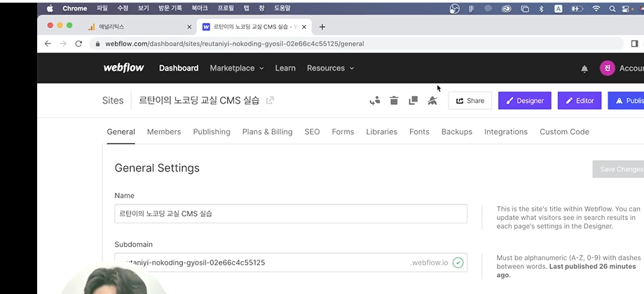Switch to the Members tab
This screenshot has height=294, width=644.
(x=164, y=132)
